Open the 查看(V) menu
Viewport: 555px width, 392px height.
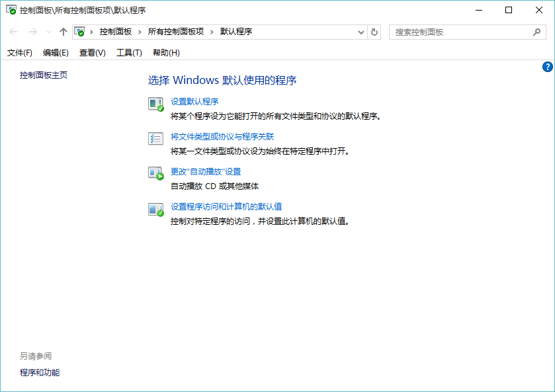click(92, 53)
